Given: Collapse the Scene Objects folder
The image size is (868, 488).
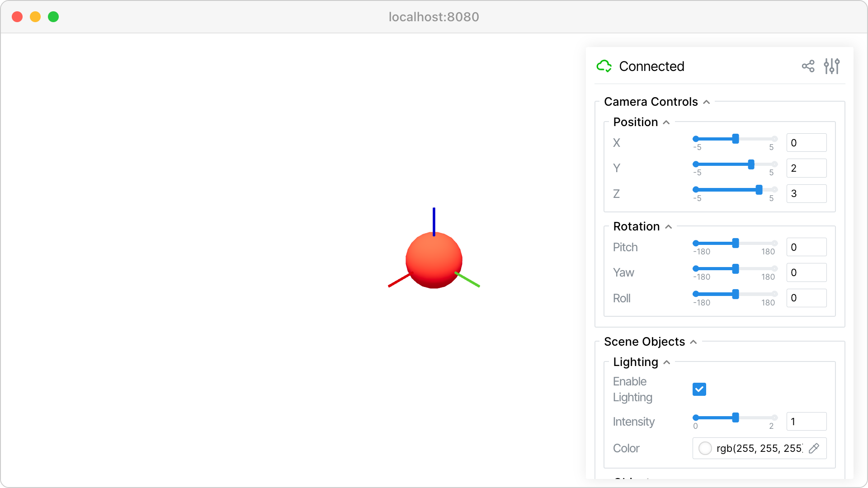Looking at the screenshot, I should [693, 342].
